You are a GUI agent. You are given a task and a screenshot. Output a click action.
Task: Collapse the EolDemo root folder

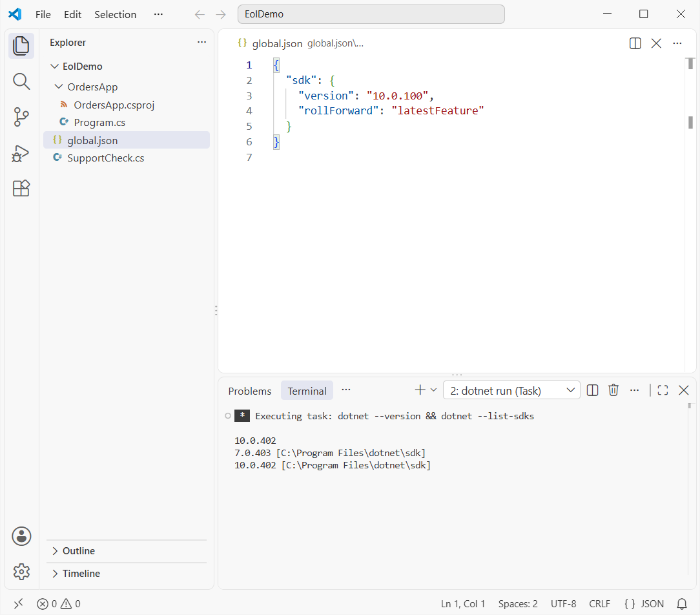point(54,66)
